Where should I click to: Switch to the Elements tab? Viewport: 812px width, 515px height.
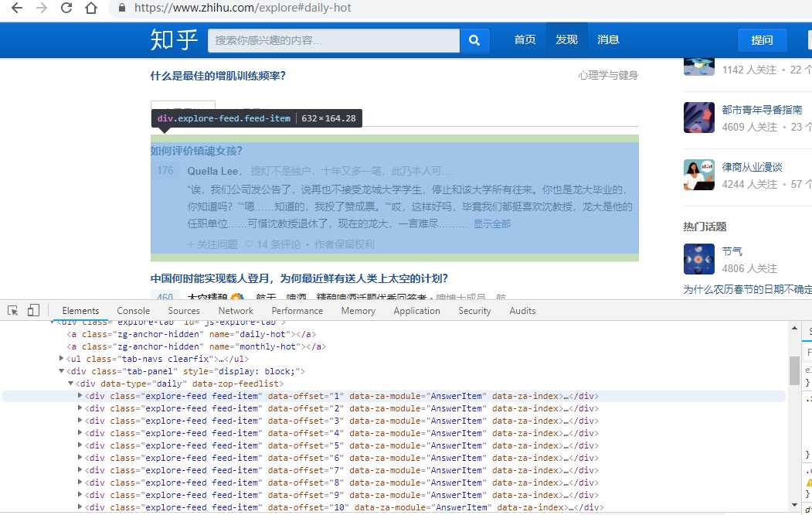(80, 310)
